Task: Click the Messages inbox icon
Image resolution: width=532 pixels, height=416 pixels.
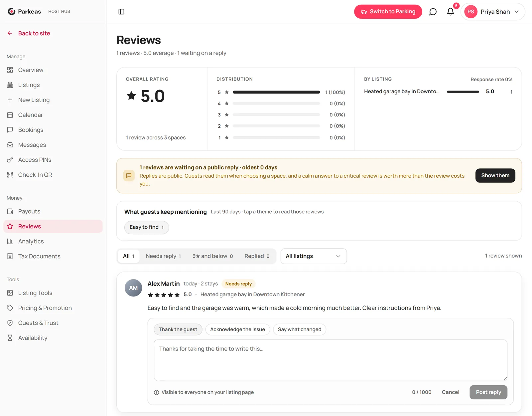Action: 10,145
